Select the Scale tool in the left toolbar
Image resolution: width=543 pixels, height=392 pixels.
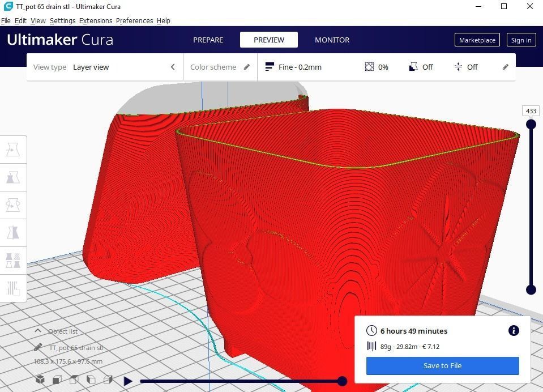tap(13, 177)
